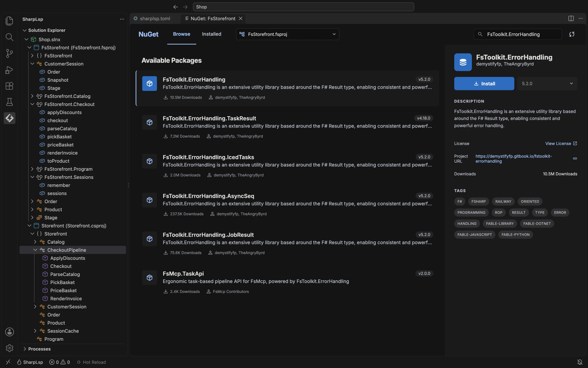Click navigate back arrow in title bar
Screen dimensions: 588x368
175,7
